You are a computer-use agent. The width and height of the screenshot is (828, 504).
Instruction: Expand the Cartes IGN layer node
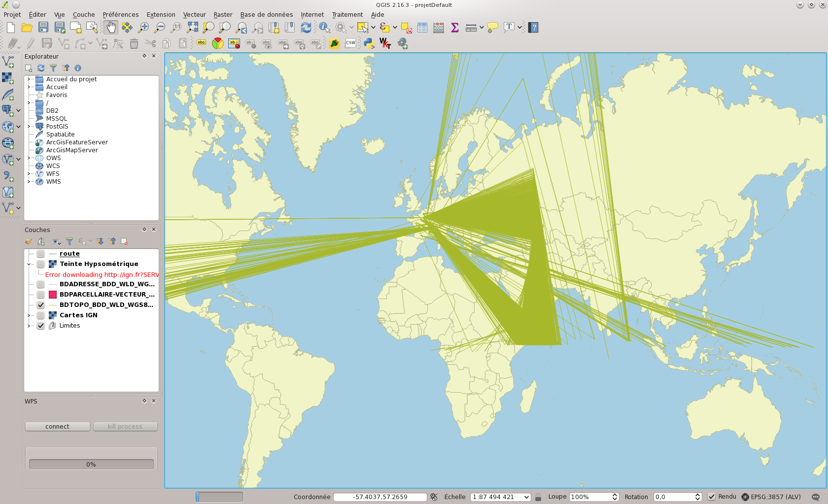point(29,315)
